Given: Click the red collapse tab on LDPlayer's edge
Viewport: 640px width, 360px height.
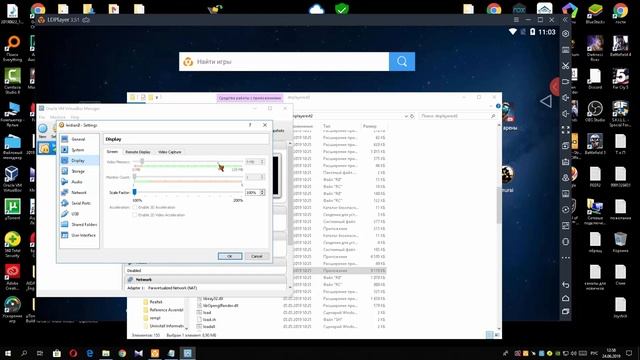Looking at the screenshot, I should click(554, 87).
